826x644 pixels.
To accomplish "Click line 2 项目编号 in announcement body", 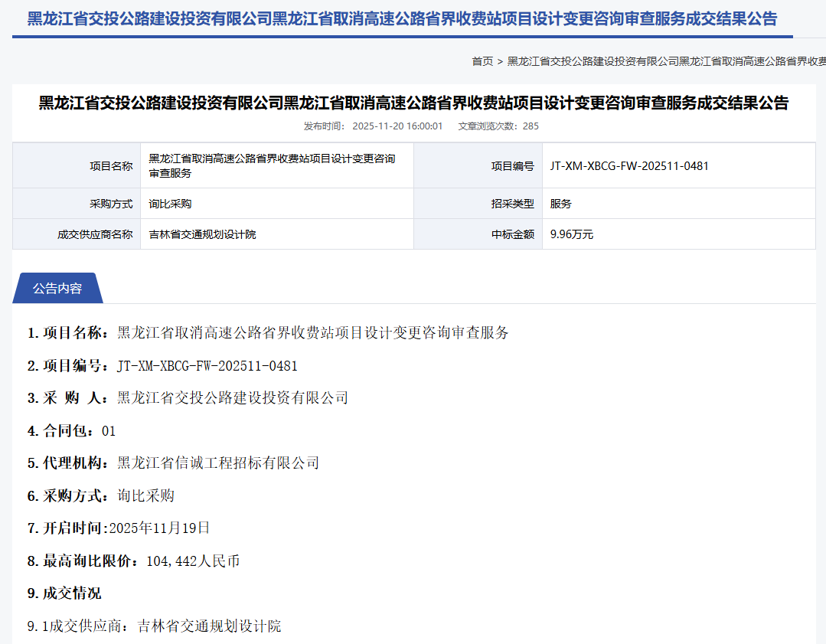I will [x=162, y=366].
